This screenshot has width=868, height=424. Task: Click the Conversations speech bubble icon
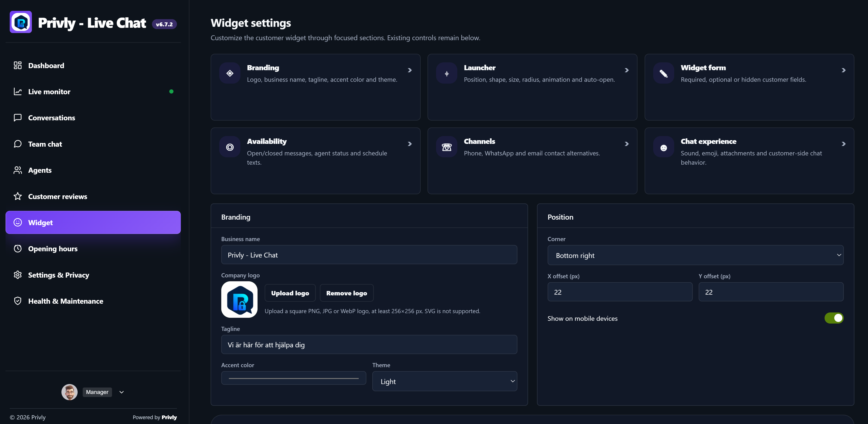[x=18, y=118]
